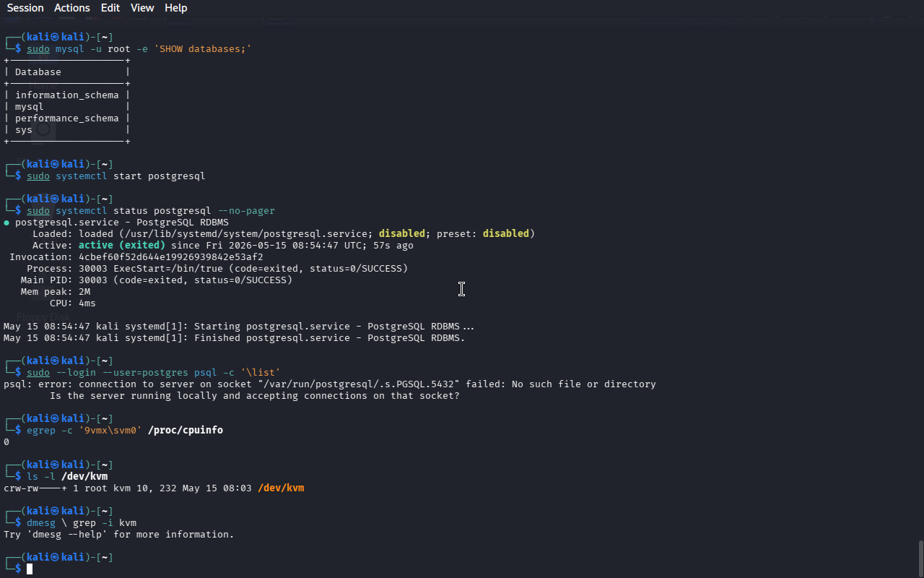Click the green 'active (exited)' status text
The width and height of the screenshot is (924, 578).
122,246
